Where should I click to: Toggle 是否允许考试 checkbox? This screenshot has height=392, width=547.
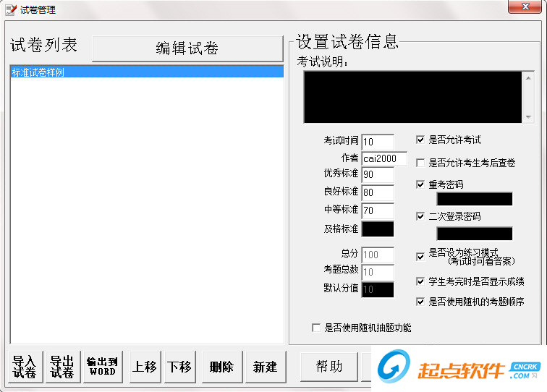420,140
